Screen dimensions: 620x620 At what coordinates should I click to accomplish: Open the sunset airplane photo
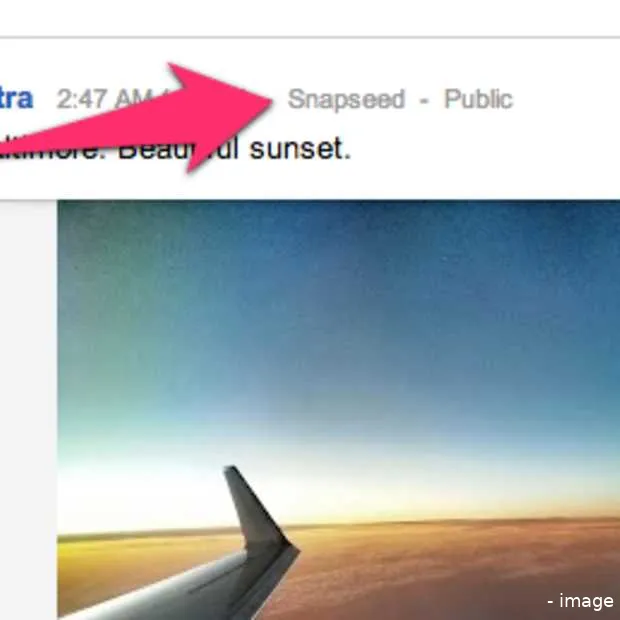coord(338,410)
